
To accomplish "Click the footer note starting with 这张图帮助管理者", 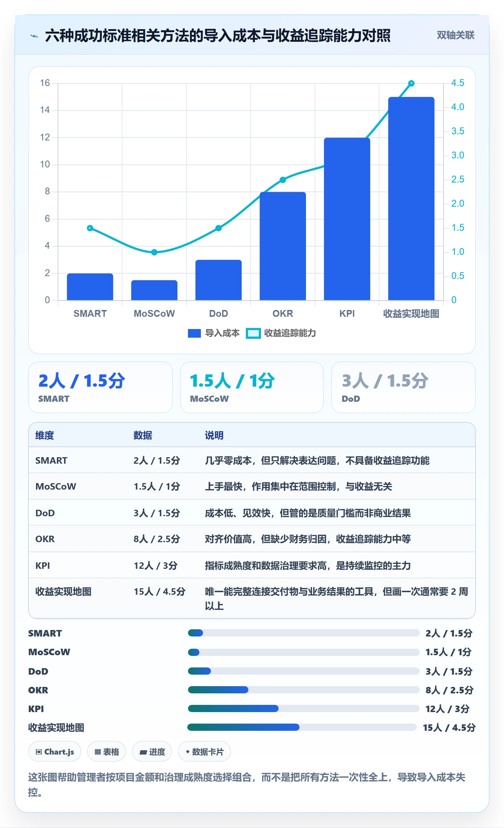I will click(x=247, y=785).
